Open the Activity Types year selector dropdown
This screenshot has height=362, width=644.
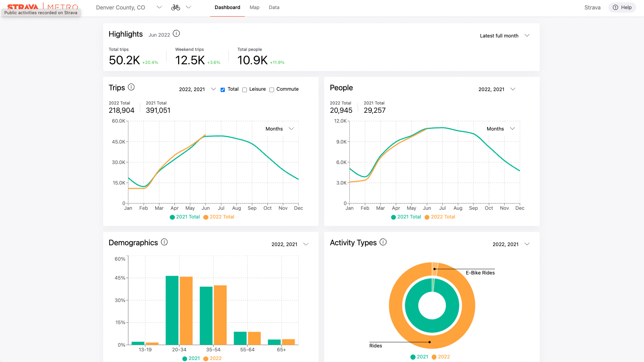click(x=511, y=244)
